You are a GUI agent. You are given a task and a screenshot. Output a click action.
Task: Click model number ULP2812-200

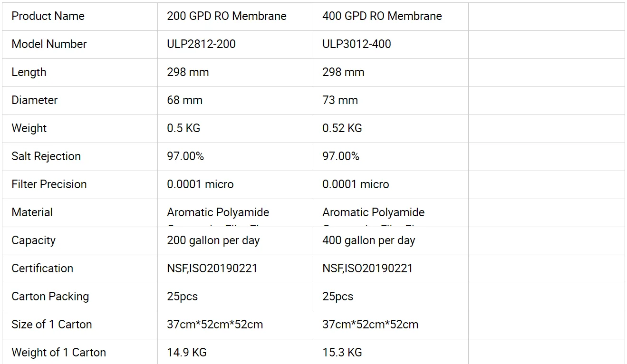coord(201,44)
